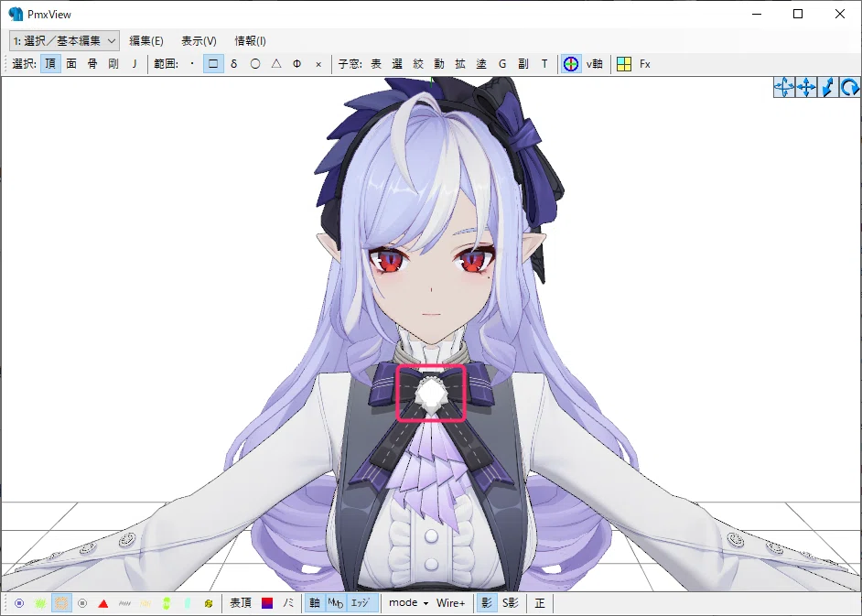The height and width of the screenshot is (616, 862).
Task: Toggle the orange hatched square display icon
Action: (x=61, y=603)
